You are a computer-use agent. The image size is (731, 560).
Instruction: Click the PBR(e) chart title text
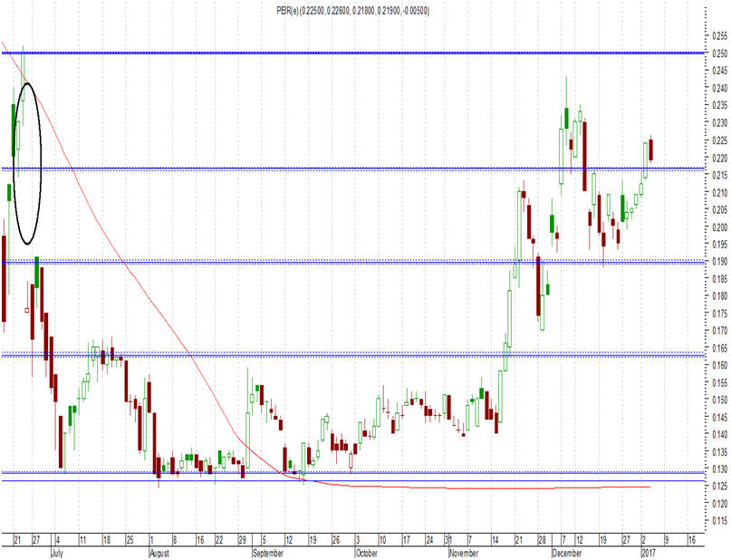tap(353, 10)
